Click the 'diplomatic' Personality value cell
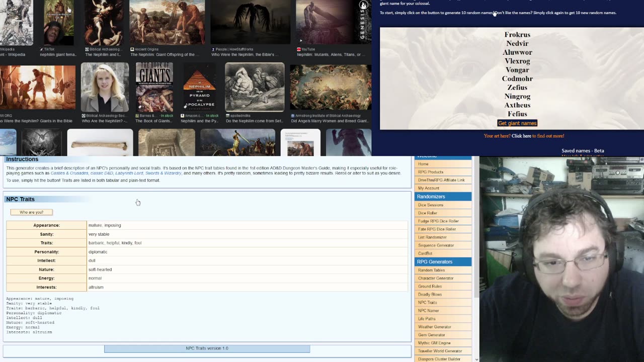The width and height of the screenshot is (644, 362). pyautogui.click(x=248, y=252)
